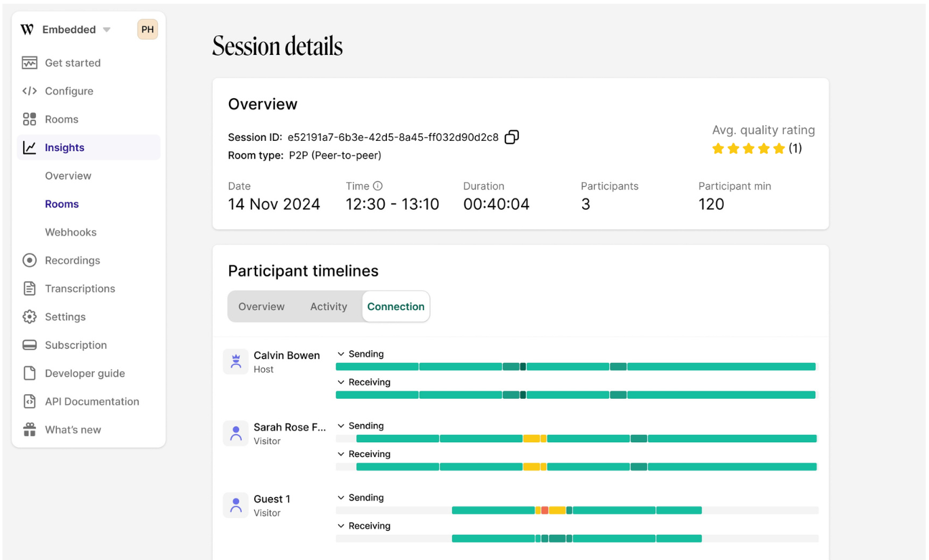Open Settings using the gear icon

click(29, 317)
